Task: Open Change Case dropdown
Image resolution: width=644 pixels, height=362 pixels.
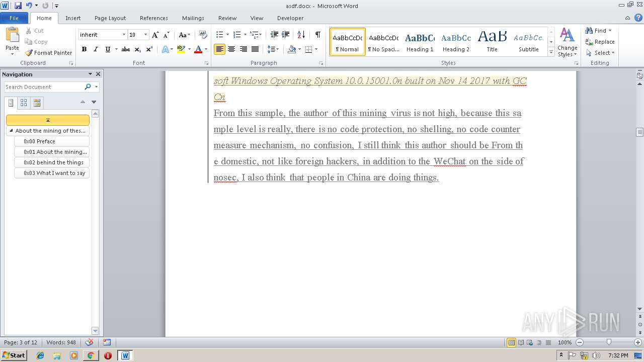Action: click(x=184, y=35)
